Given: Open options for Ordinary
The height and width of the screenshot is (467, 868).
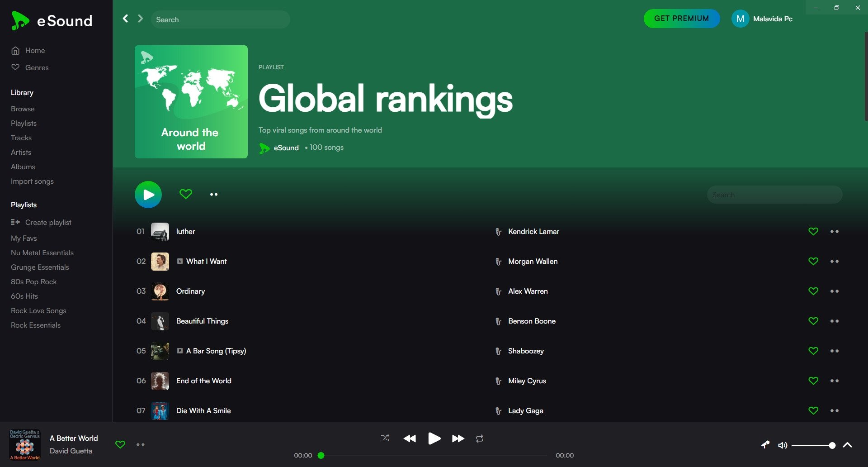Looking at the screenshot, I should (x=835, y=291).
